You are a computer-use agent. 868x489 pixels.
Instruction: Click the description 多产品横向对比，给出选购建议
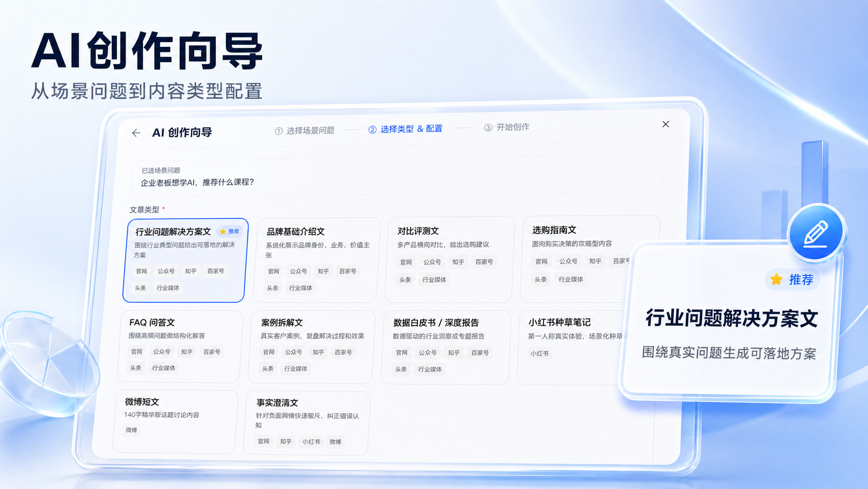tap(443, 244)
